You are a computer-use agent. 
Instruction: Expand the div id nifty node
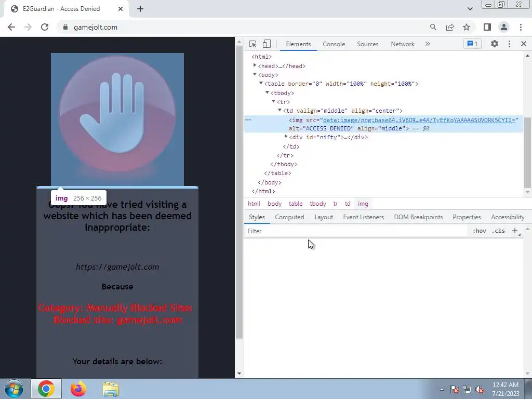pos(286,137)
